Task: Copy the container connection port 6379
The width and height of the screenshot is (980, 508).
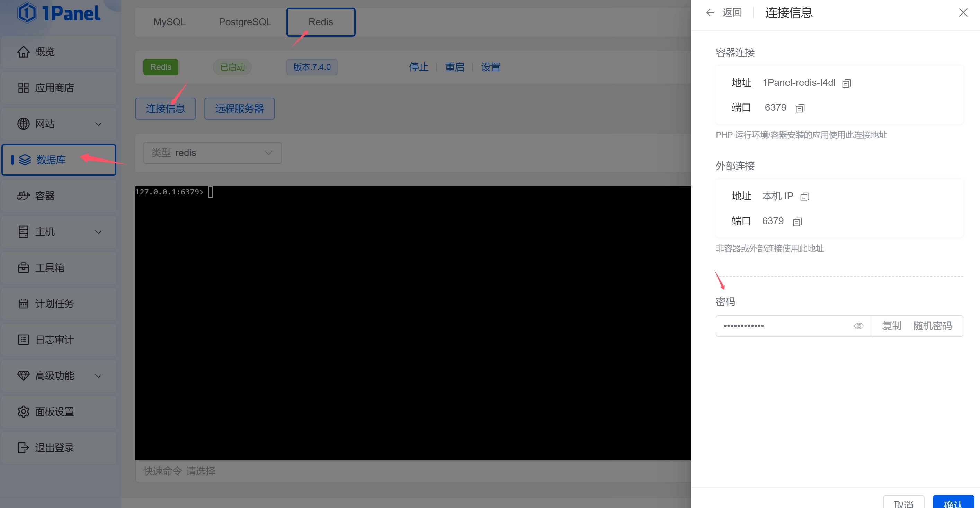Action: point(800,108)
